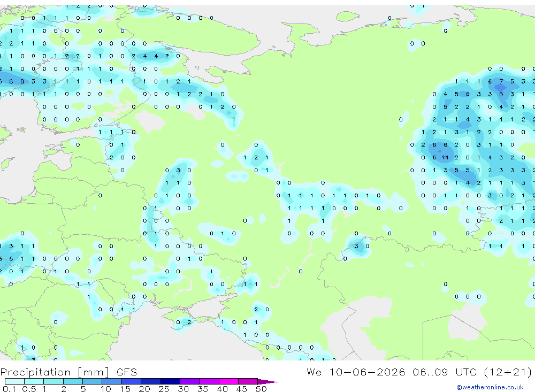The image size is (535, 392).
Task: Click the '15' legend value
Action: 125,389
